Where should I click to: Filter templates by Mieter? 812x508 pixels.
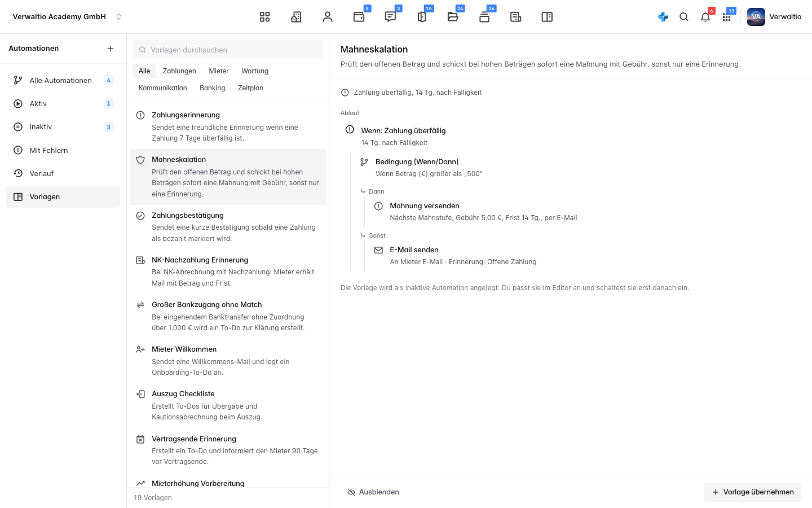(x=219, y=71)
